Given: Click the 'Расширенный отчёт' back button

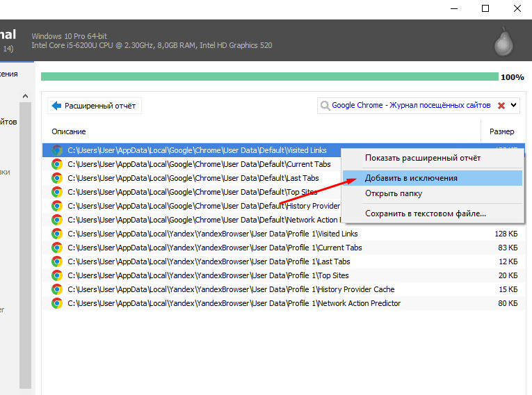Looking at the screenshot, I should (95, 106).
